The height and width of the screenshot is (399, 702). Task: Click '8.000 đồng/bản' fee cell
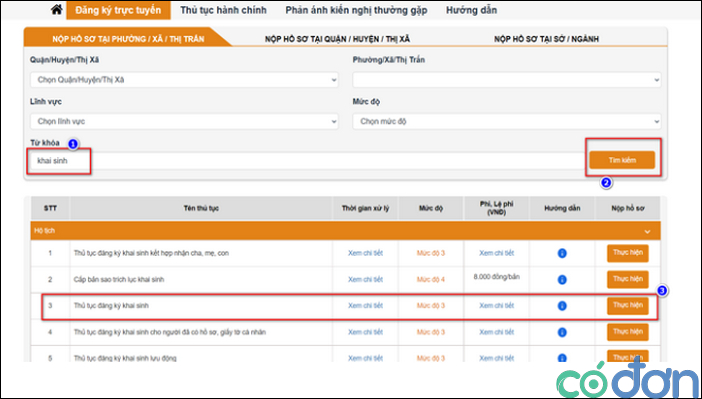[497, 277]
